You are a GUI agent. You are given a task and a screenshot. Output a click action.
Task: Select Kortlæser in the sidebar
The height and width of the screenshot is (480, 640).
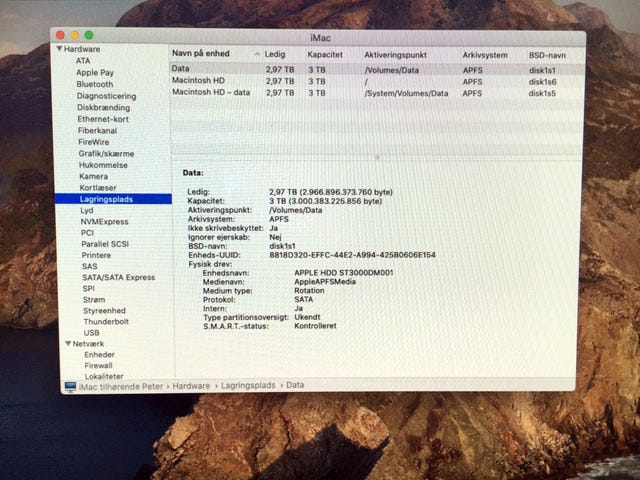tap(98, 188)
